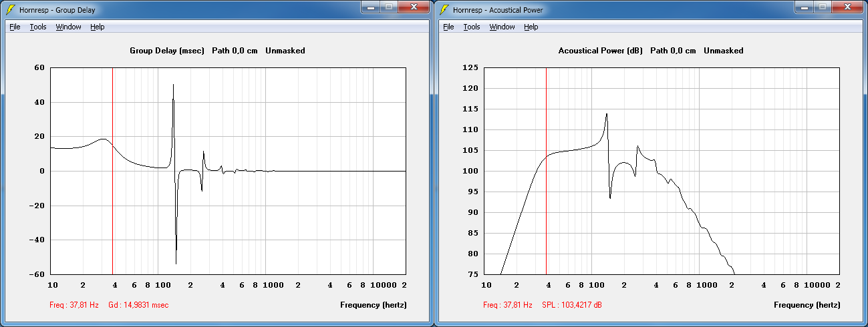Screen dimensions: 868x327
Task: Close the Group Delay window
Action: point(413,7)
